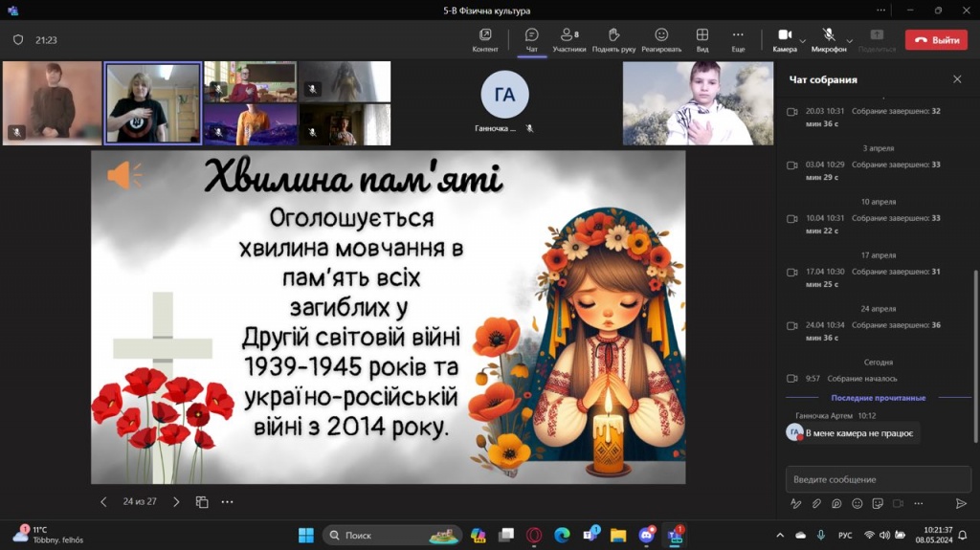Open text formatting options in chat

795,503
